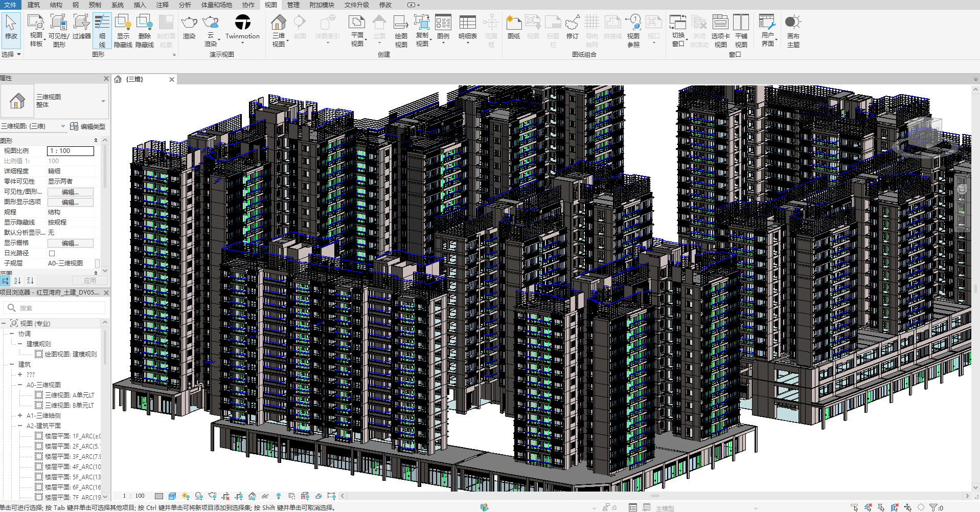This screenshot has width=980, height=512.
Task: Open the 过滤器 filters tool
Action: (x=81, y=28)
